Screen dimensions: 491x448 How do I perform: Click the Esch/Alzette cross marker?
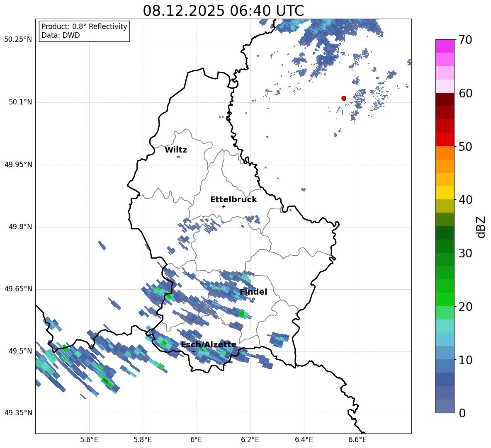pyautogui.click(x=194, y=351)
